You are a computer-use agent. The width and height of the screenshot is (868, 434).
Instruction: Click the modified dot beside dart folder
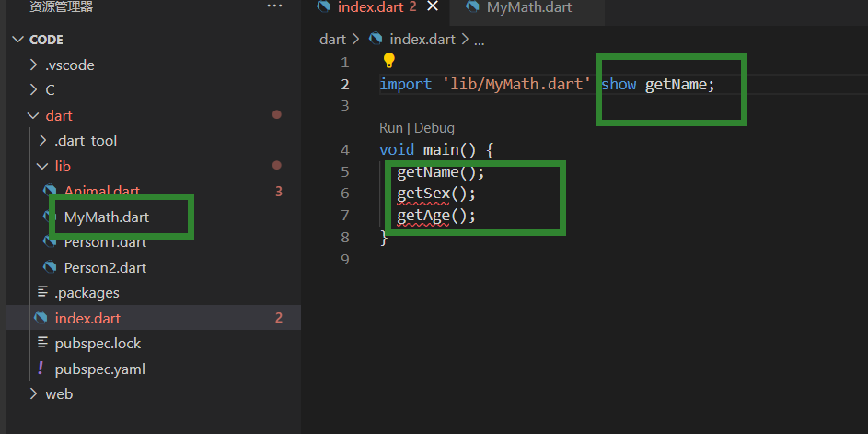[x=277, y=115]
